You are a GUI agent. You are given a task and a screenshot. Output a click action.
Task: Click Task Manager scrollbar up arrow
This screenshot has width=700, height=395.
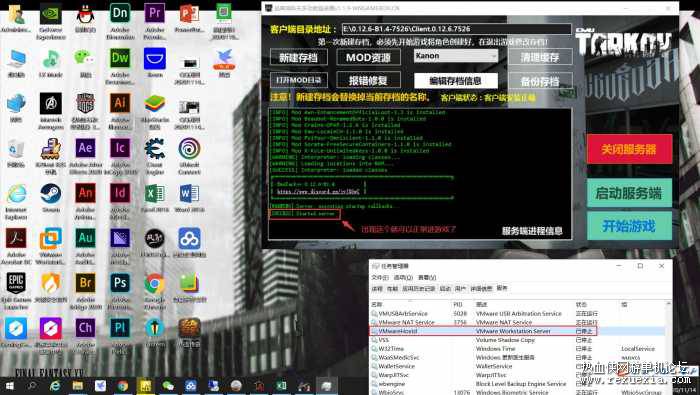[x=668, y=304]
